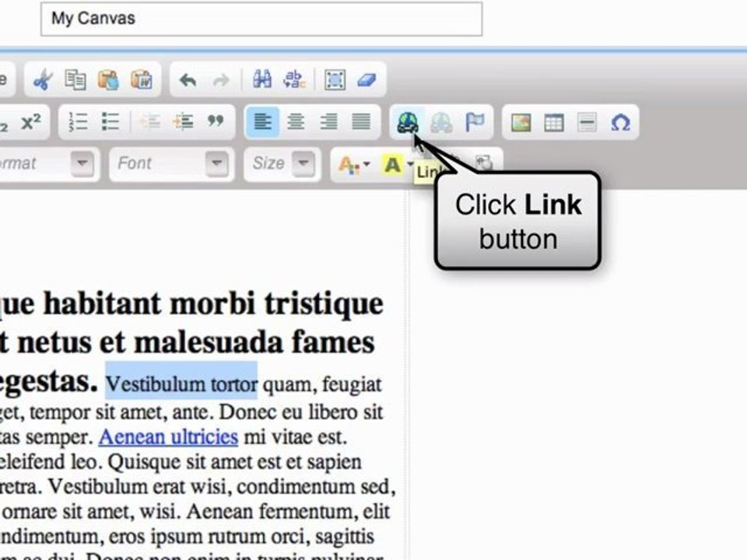
Task: Insert a numbered list
Action: (x=78, y=122)
